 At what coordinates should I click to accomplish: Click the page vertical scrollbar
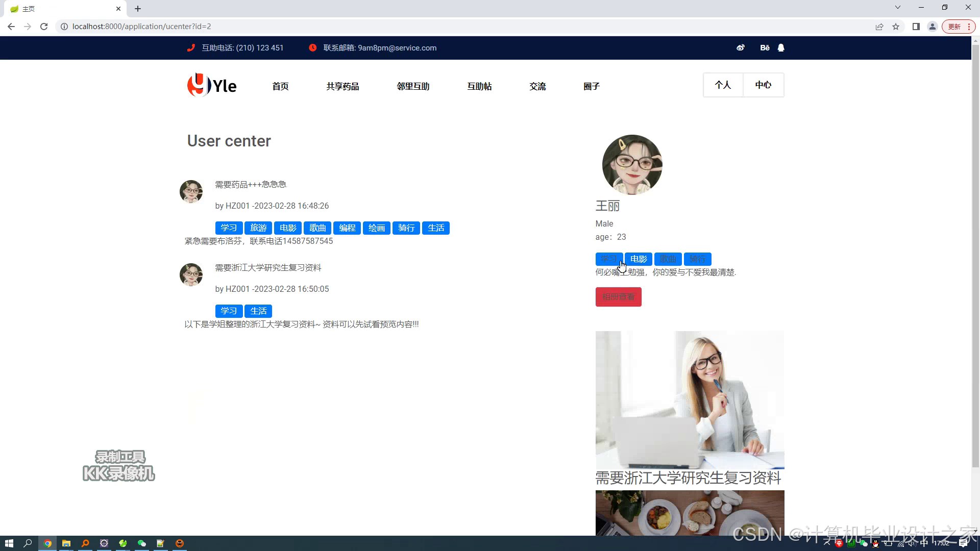975,255
